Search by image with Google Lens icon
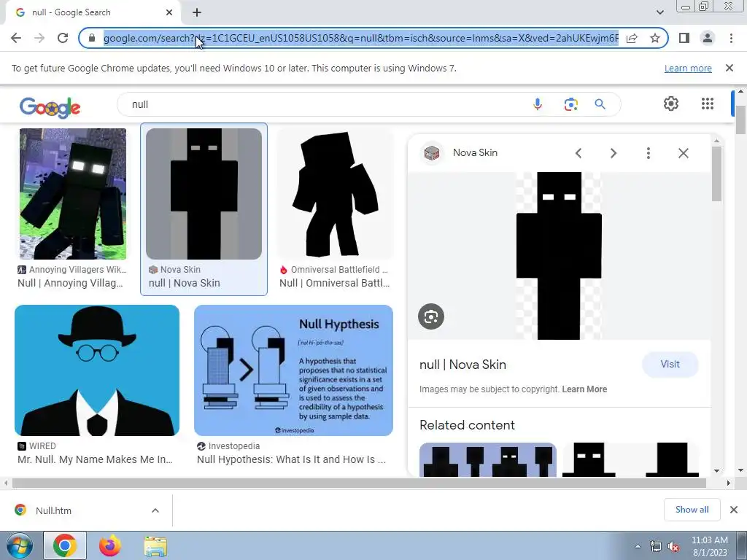Image resolution: width=747 pixels, height=560 pixels. pos(570,104)
